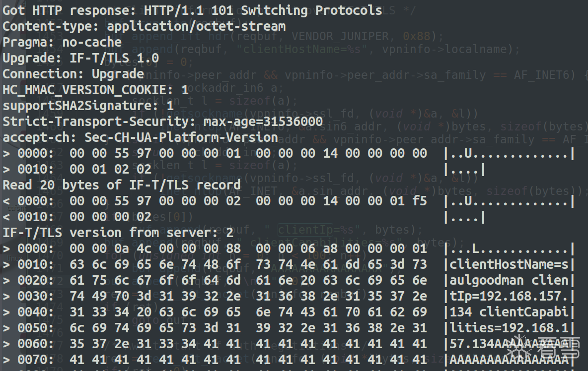The image size is (588, 371).
Task: Click the 'Sec-CH-UA-Platform-Version' text
Action: coord(181,137)
